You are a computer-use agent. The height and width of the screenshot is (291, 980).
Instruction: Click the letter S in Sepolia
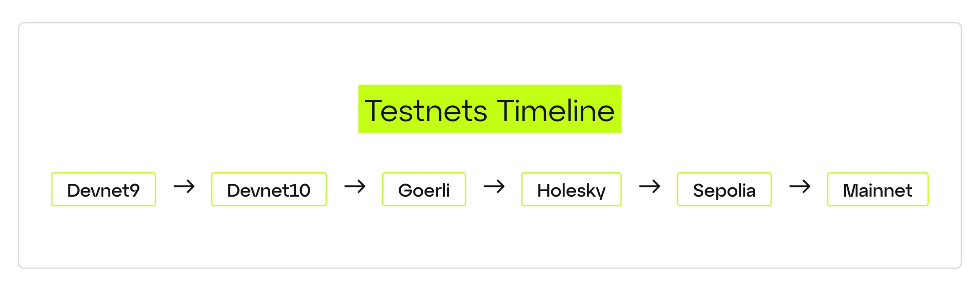pos(699,190)
